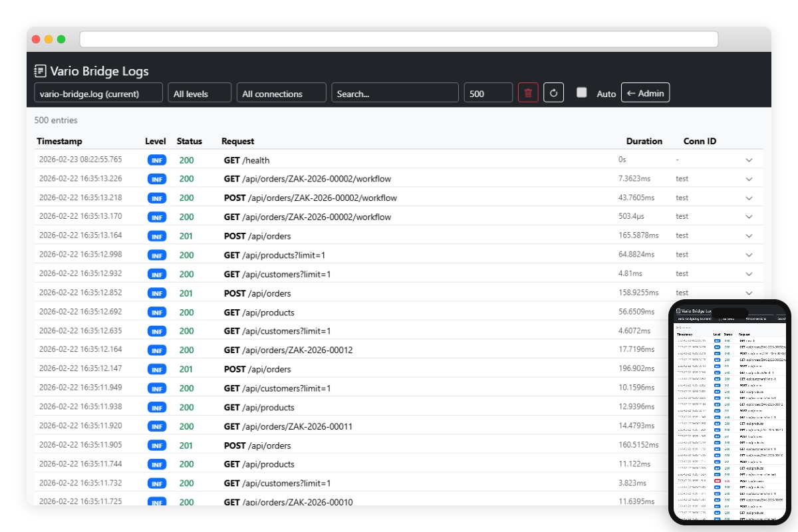This screenshot has height=532, width=798.
Task: Expand the 16:35:12.998 products row chevron
Action: click(749, 255)
